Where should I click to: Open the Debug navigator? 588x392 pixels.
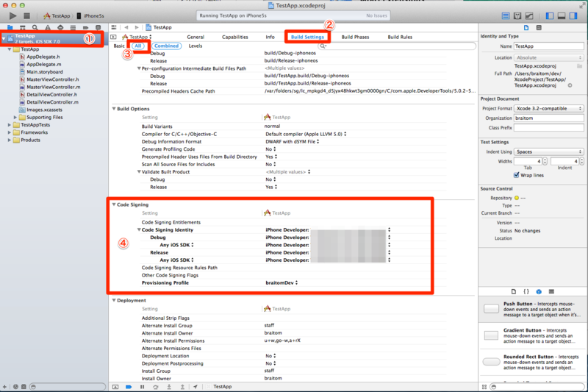pyautogui.click(x=73, y=27)
